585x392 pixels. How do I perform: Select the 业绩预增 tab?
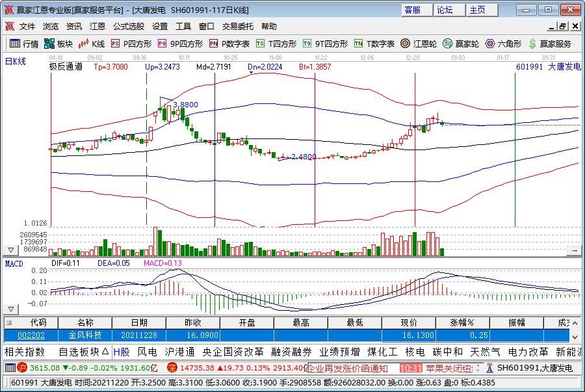pyautogui.click(x=339, y=352)
